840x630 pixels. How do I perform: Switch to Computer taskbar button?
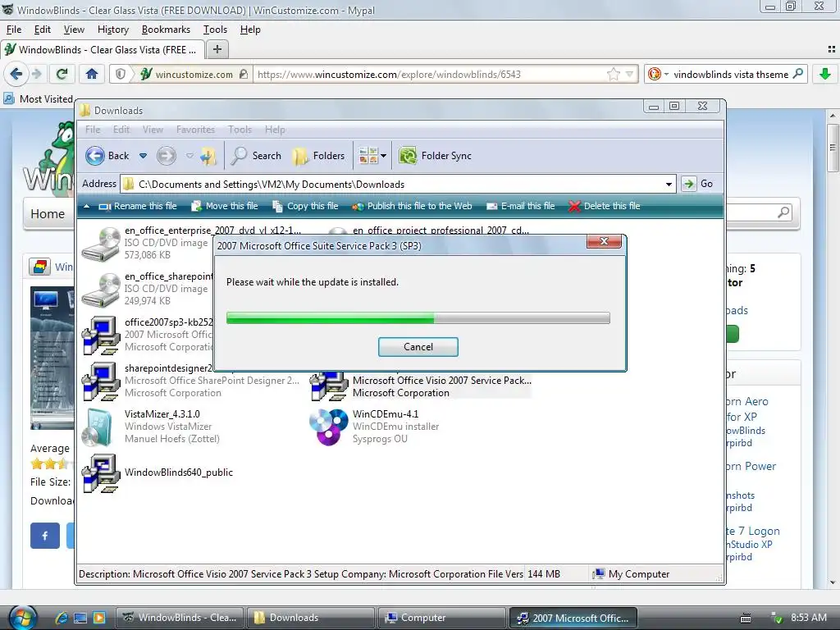pos(441,618)
